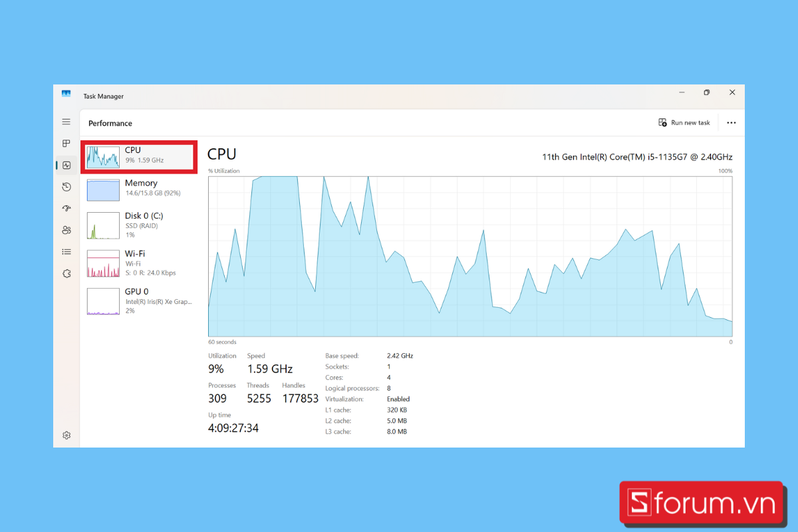Viewport: 798px width, 532px height.
Task: Click the Logical processors value 8
Action: pyautogui.click(x=389, y=388)
